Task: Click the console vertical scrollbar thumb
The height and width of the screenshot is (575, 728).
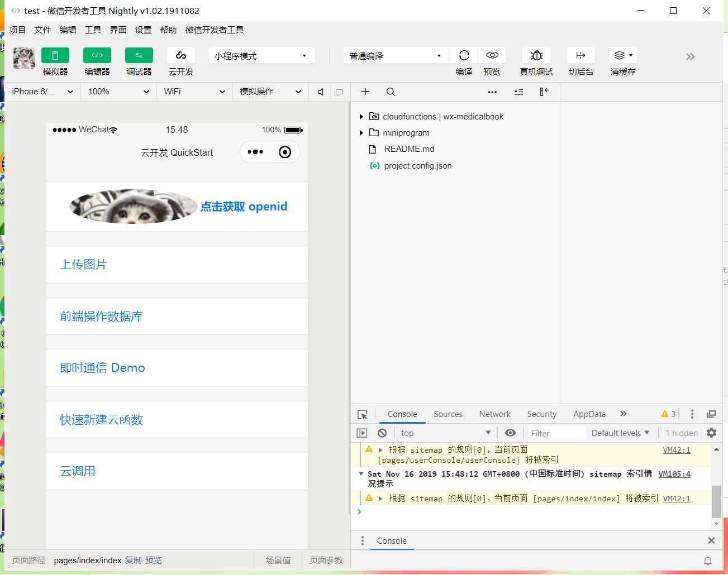Action: 716,502
